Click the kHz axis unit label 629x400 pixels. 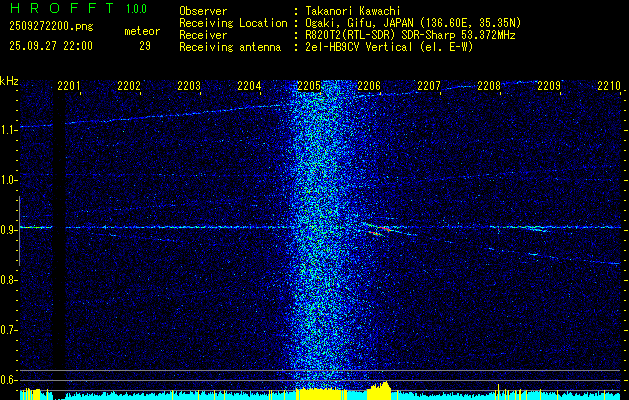(9, 81)
